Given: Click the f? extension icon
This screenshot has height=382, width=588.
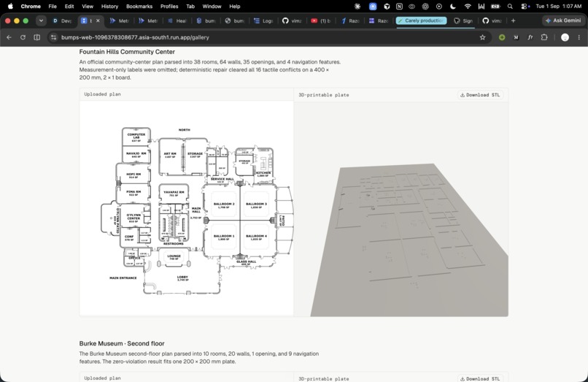Looking at the screenshot, I should [530, 37].
